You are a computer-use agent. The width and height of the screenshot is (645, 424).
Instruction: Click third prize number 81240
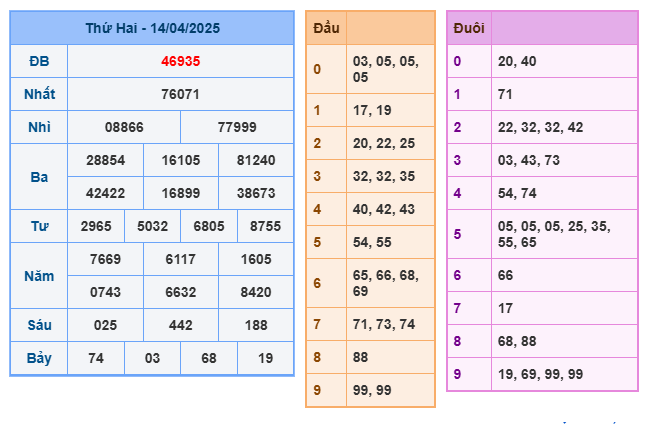tap(256, 160)
